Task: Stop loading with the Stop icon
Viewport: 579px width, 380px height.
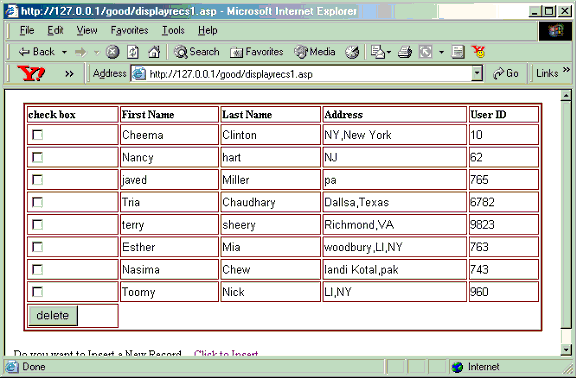Action: click(x=113, y=52)
